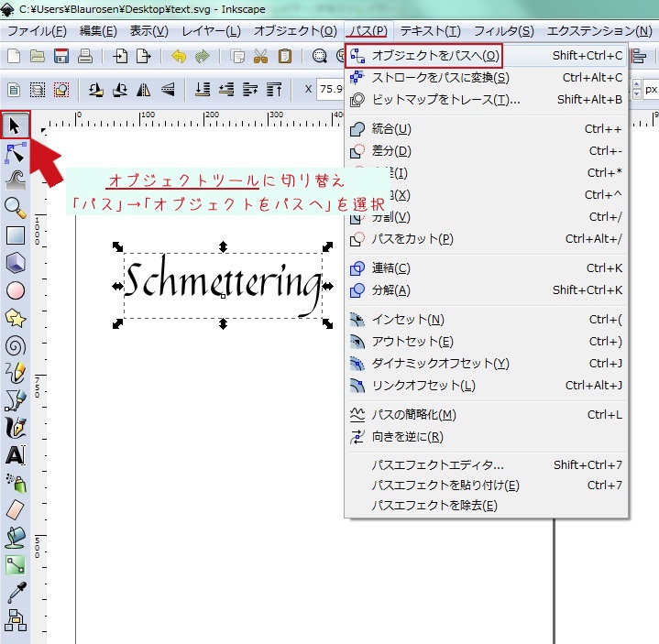Pick the Zoom tool in the toolbox
The width and height of the screenshot is (659, 644).
pos(15,207)
